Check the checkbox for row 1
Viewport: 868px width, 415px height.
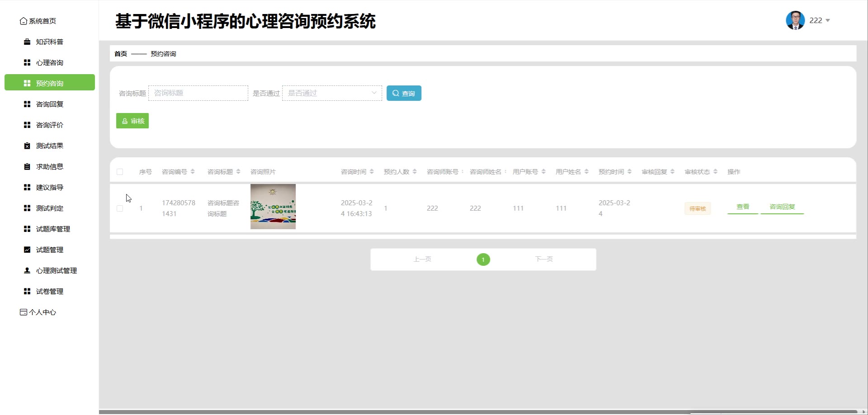120,208
